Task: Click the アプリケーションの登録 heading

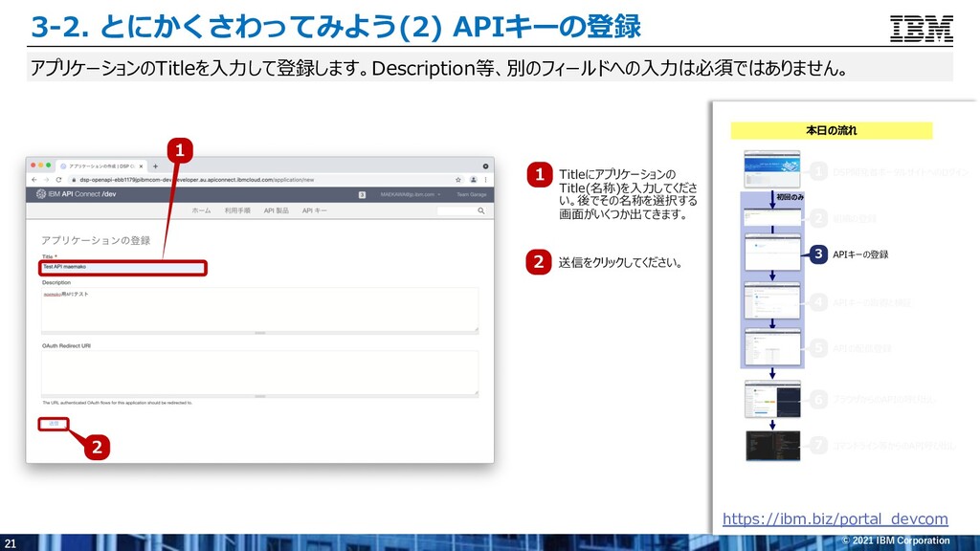Action: 96,240
